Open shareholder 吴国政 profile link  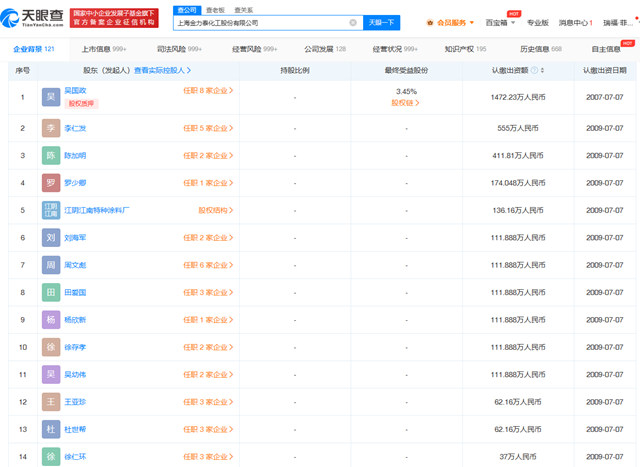pyautogui.click(x=75, y=91)
